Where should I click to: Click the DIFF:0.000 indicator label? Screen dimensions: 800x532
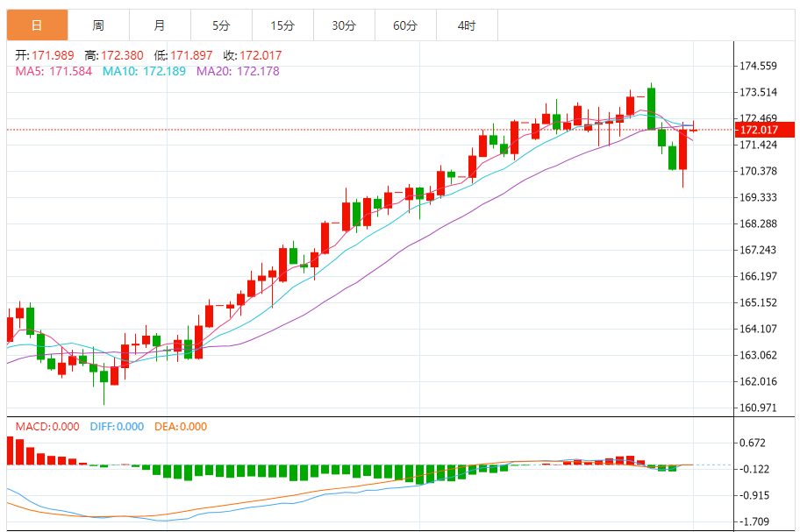click(x=117, y=427)
